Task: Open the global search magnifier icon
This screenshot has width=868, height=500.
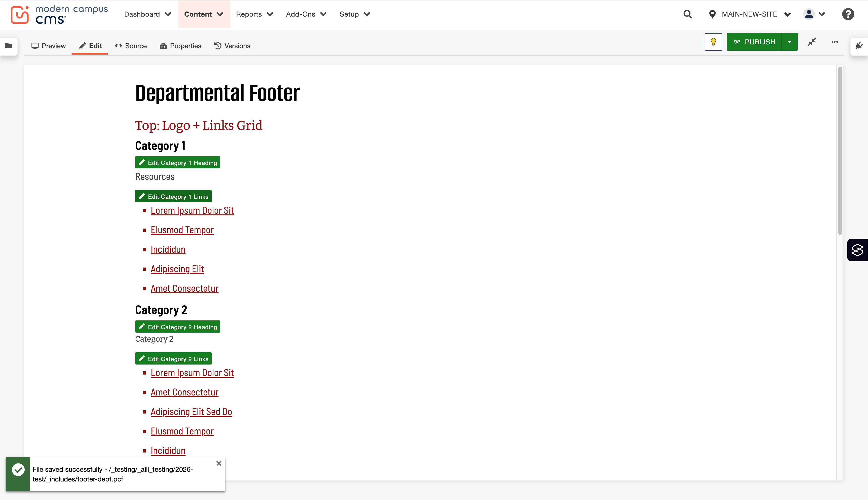Action: pos(688,14)
